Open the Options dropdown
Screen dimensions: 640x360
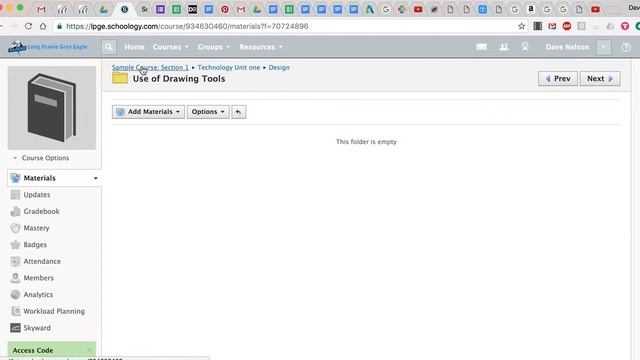point(208,112)
